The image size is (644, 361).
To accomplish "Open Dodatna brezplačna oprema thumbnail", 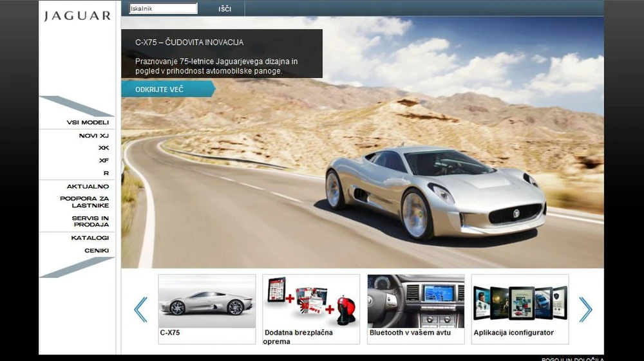I will click(311, 301).
